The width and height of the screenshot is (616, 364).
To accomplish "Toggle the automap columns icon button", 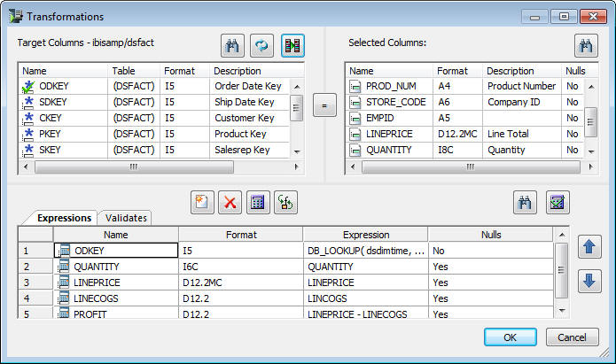I will click(x=292, y=46).
